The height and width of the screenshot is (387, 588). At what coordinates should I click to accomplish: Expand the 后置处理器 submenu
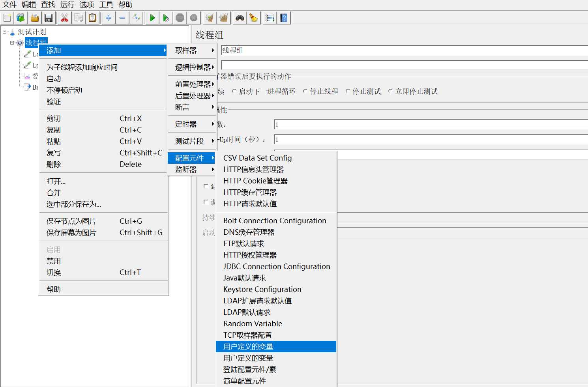192,96
